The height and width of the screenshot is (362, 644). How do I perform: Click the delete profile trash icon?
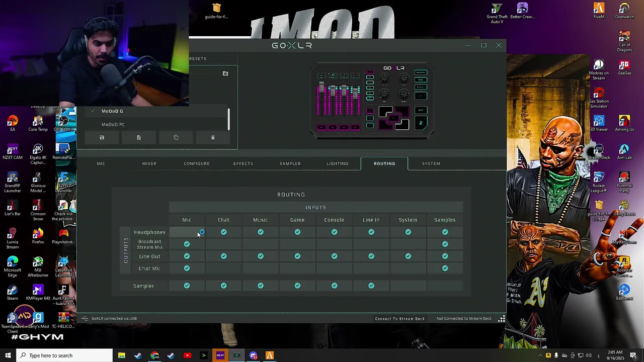point(213,137)
